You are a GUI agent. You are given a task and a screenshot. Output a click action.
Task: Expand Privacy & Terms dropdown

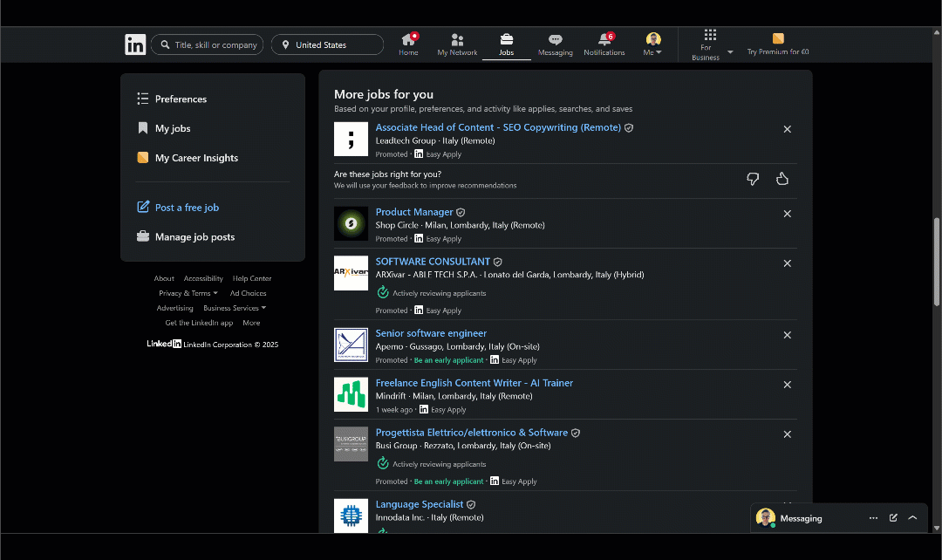coord(188,293)
